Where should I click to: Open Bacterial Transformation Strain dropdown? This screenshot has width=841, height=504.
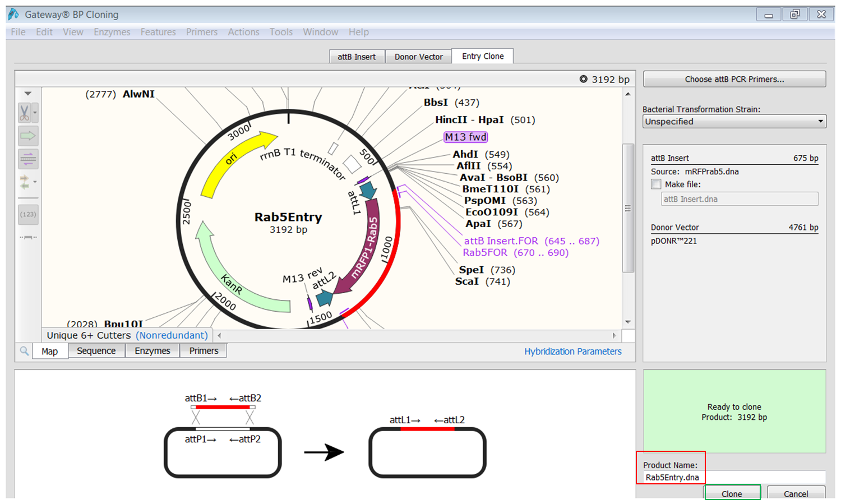[x=734, y=121]
